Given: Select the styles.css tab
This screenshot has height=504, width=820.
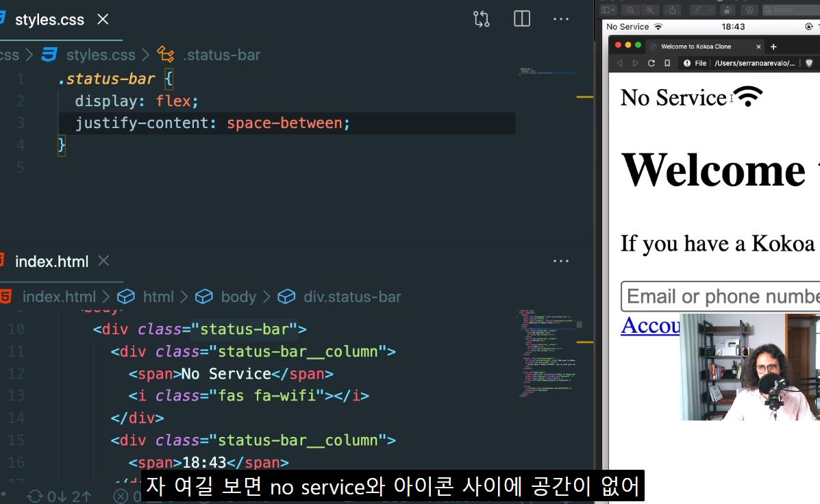Looking at the screenshot, I should [49, 20].
